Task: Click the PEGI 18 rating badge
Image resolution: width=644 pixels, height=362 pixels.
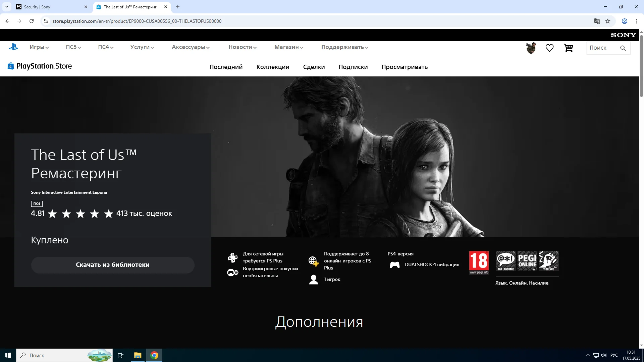Action: coord(479,262)
